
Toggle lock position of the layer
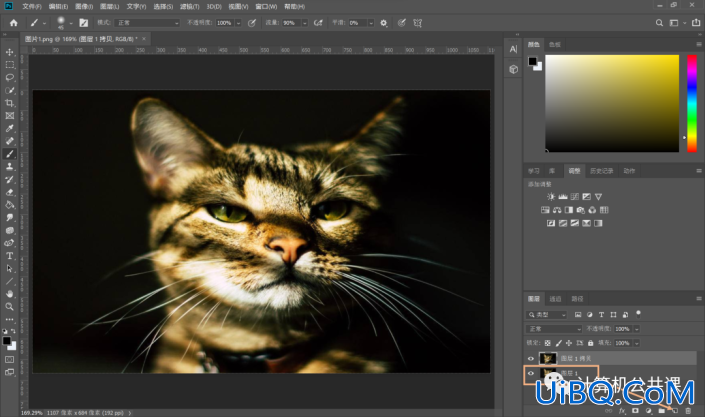569,343
